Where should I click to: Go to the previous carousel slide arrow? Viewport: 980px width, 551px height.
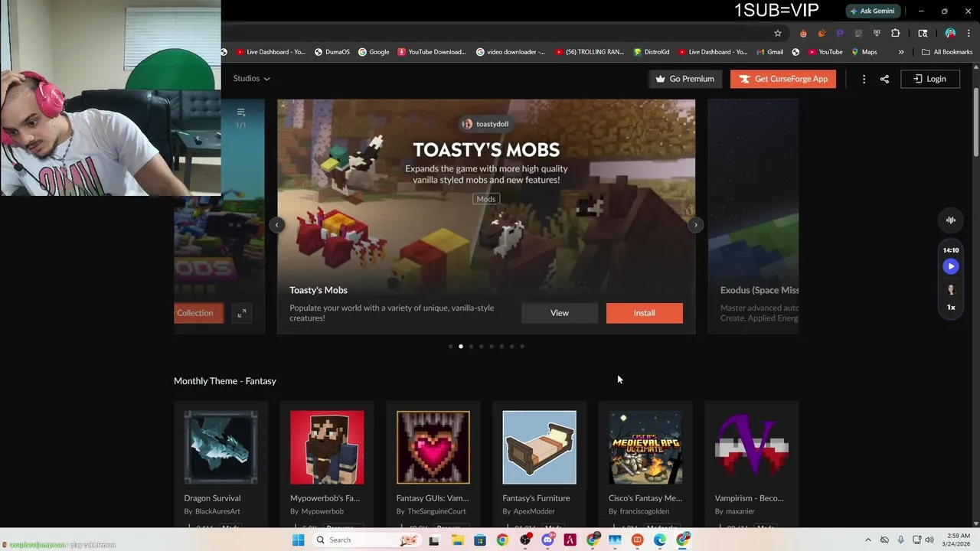coord(277,225)
